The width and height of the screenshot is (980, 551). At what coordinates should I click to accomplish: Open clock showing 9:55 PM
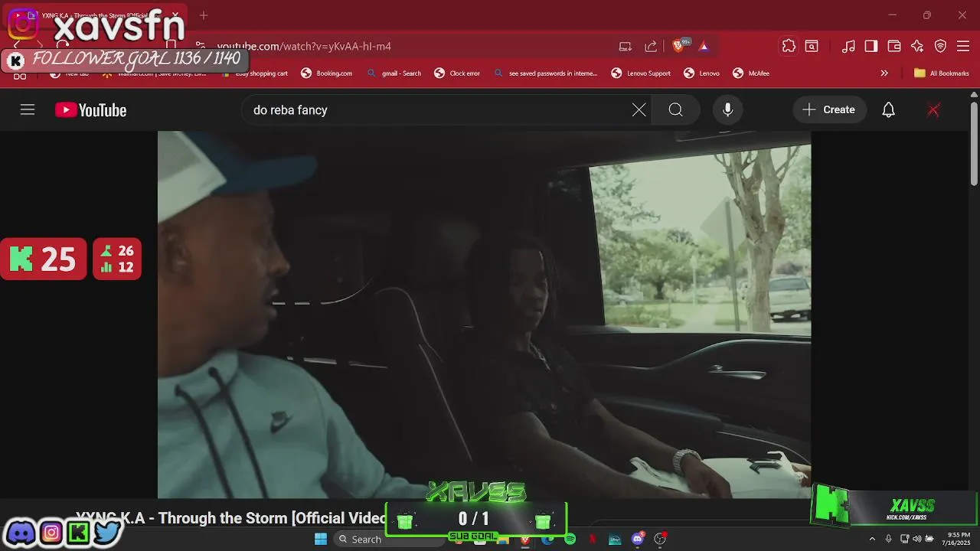[959, 539]
